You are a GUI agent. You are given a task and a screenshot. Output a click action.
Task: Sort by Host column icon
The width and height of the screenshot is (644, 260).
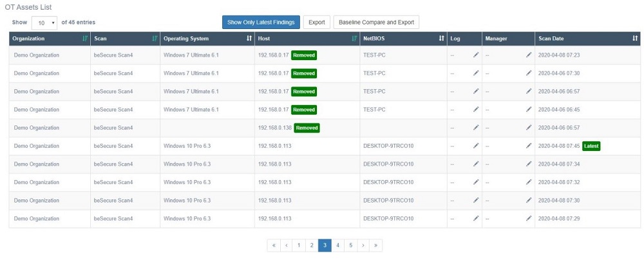(354, 39)
